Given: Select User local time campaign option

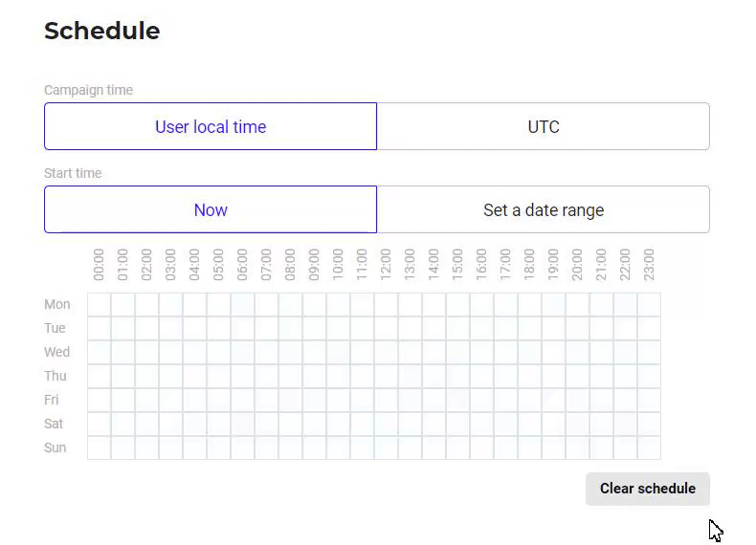Looking at the screenshot, I should pos(211,126).
